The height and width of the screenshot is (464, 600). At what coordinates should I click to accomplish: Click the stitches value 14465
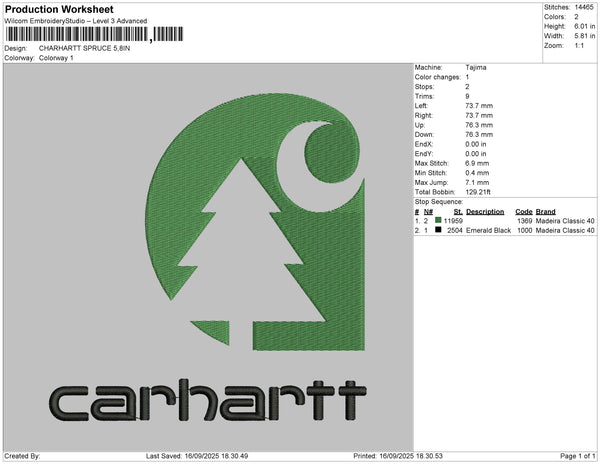click(x=584, y=7)
